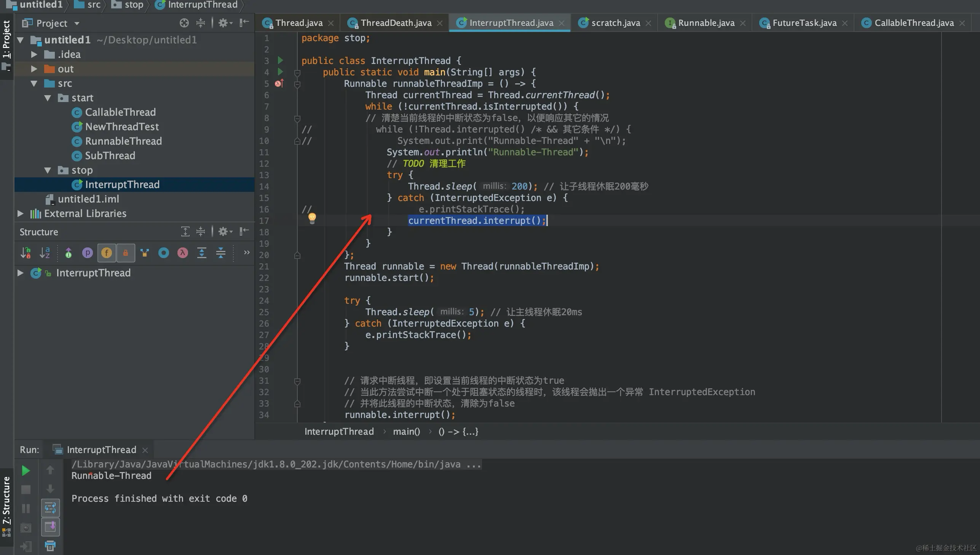980x555 pixels.
Task: Toggle the show fields filter button
Action: pos(106,253)
